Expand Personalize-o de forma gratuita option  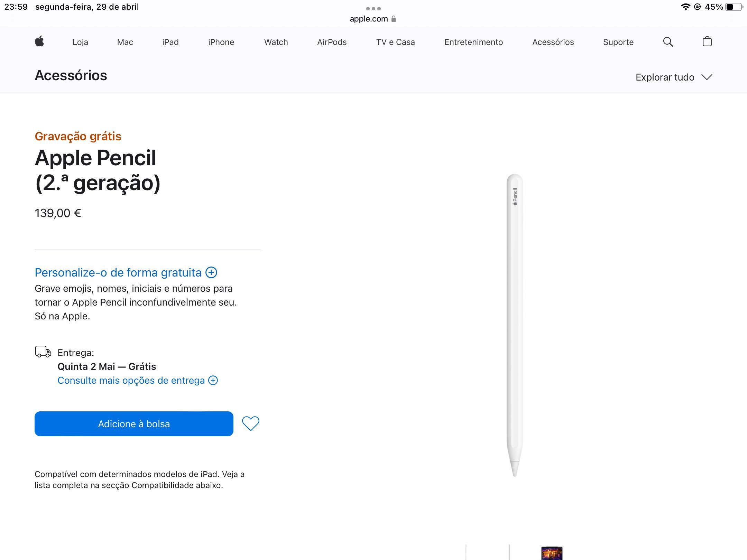[211, 272]
